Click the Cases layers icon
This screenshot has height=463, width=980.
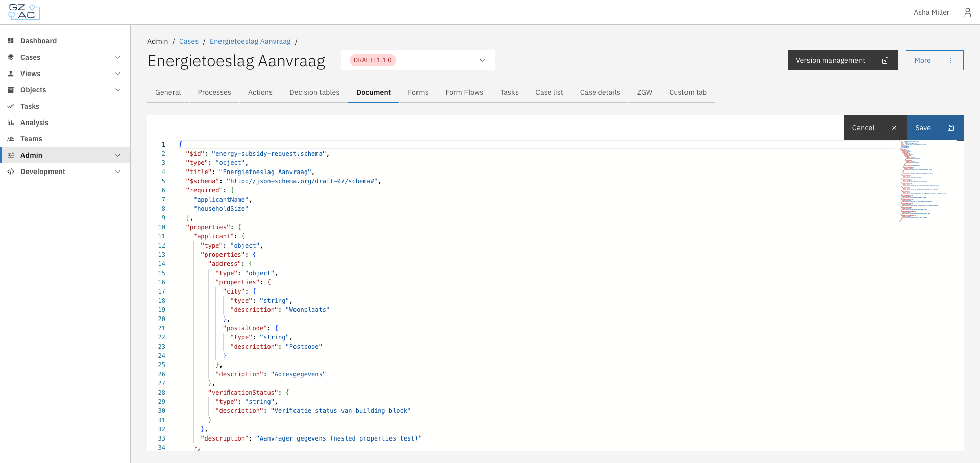[11, 57]
